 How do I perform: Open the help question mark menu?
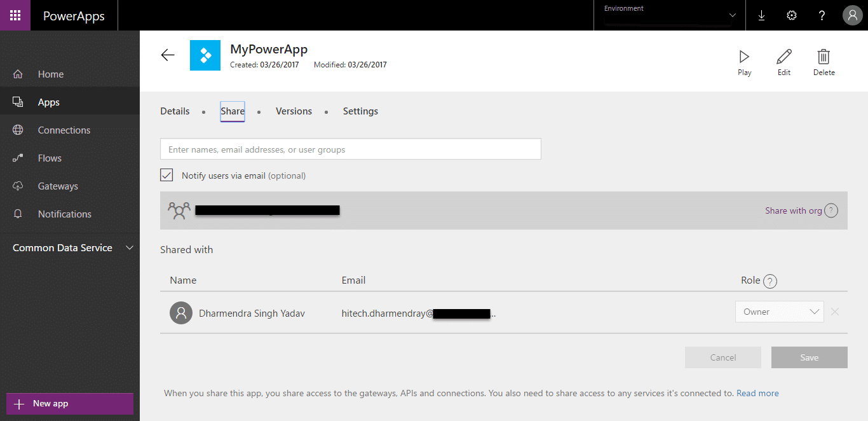(822, 15)
